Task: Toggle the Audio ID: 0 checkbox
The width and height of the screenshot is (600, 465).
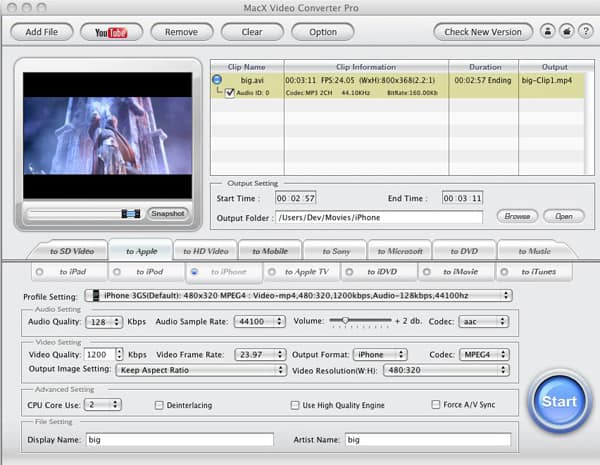Action: pyautogui.click(x=230, y=93)
